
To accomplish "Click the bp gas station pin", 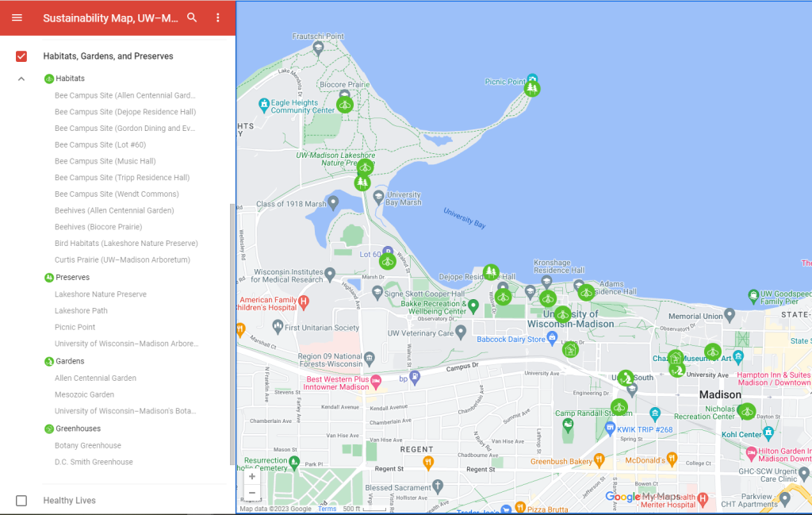I will (x=415, y=378).
